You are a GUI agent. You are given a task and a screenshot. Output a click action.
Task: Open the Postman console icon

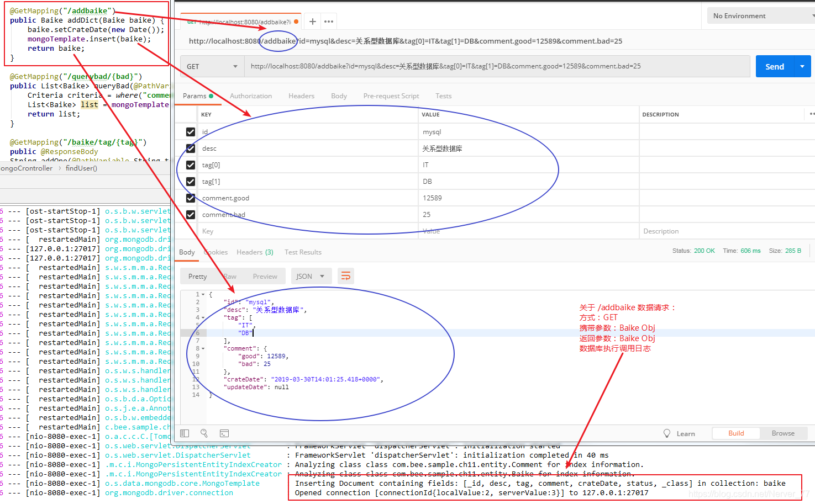coord(224,433)
